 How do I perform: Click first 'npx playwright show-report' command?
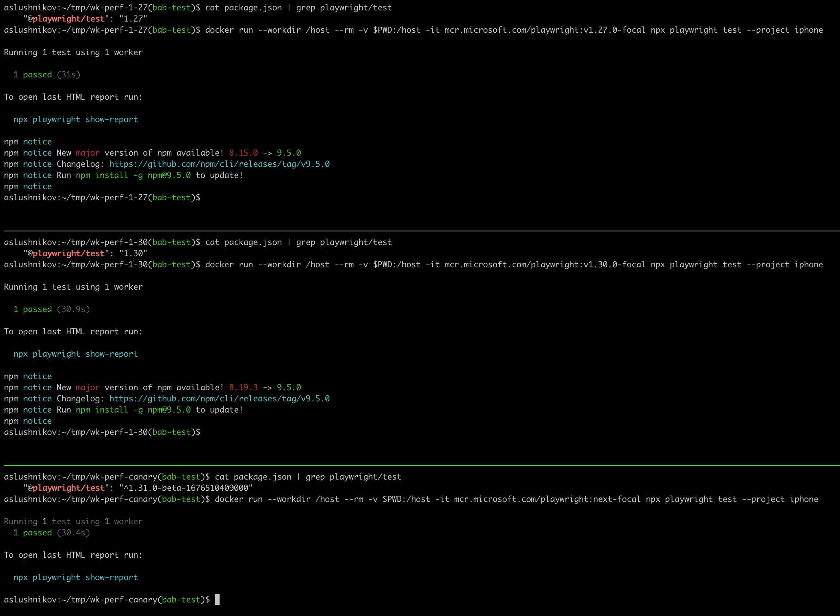[75, 119]
